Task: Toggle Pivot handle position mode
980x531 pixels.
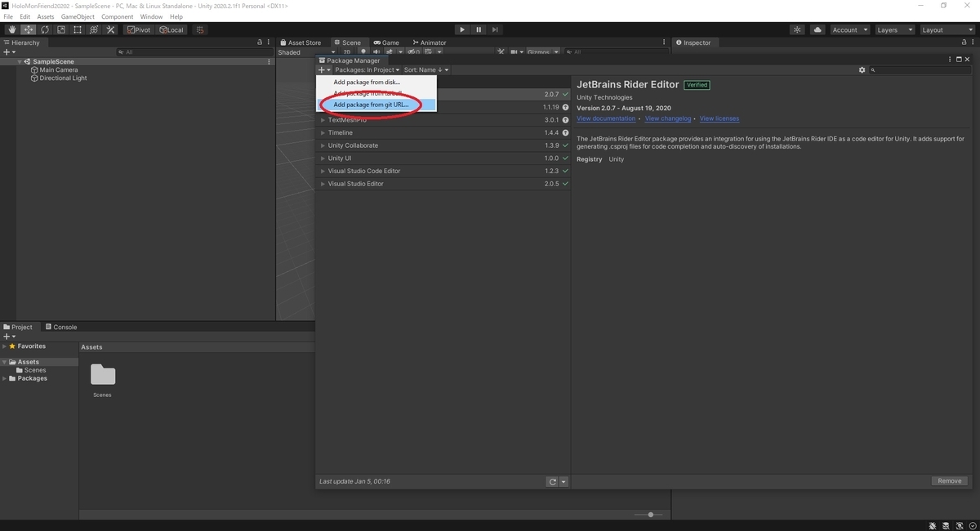Action: pos(140,29)
